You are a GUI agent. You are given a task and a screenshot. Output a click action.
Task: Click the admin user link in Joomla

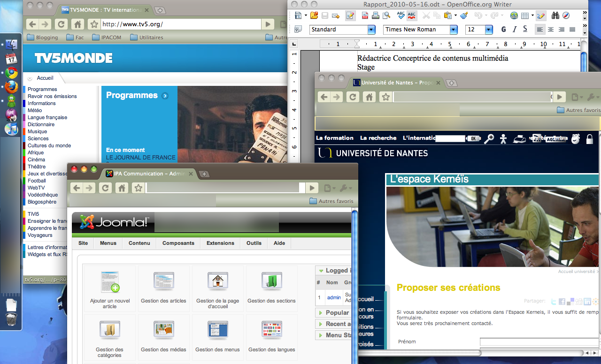pos(334,297)
